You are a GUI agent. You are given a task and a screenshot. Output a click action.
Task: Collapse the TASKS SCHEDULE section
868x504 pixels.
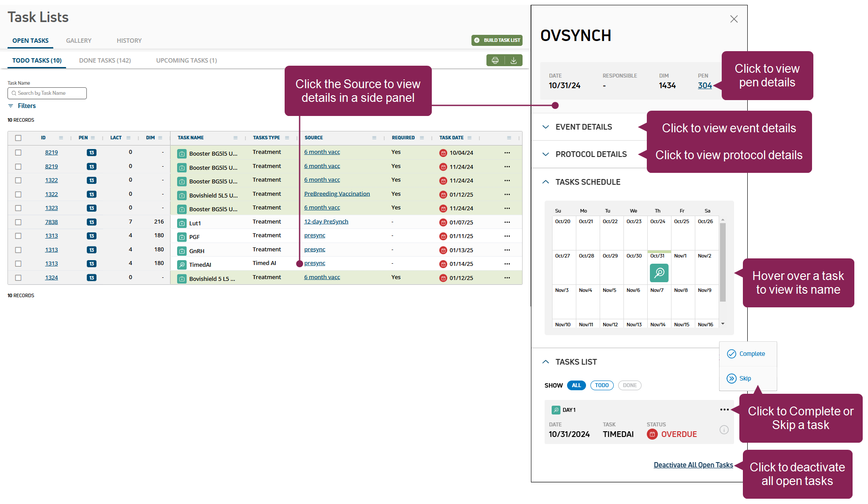coord(545,182)
